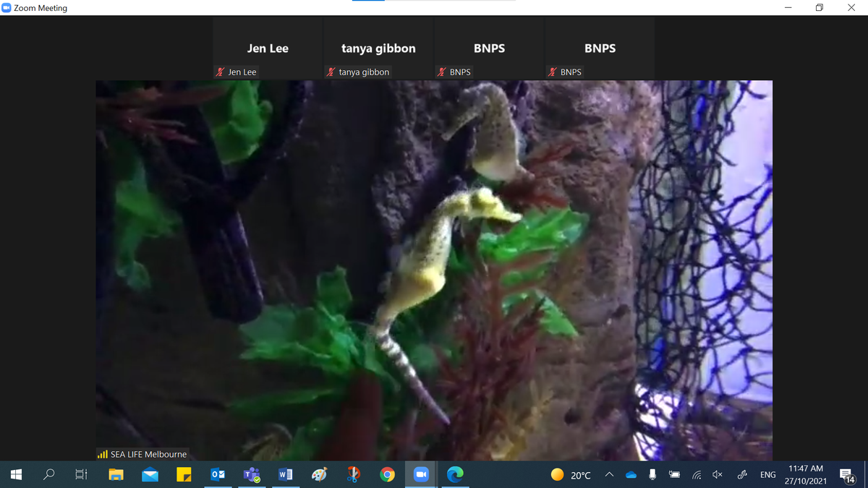Open OneDrive cloud tray icon

point(631,475)
